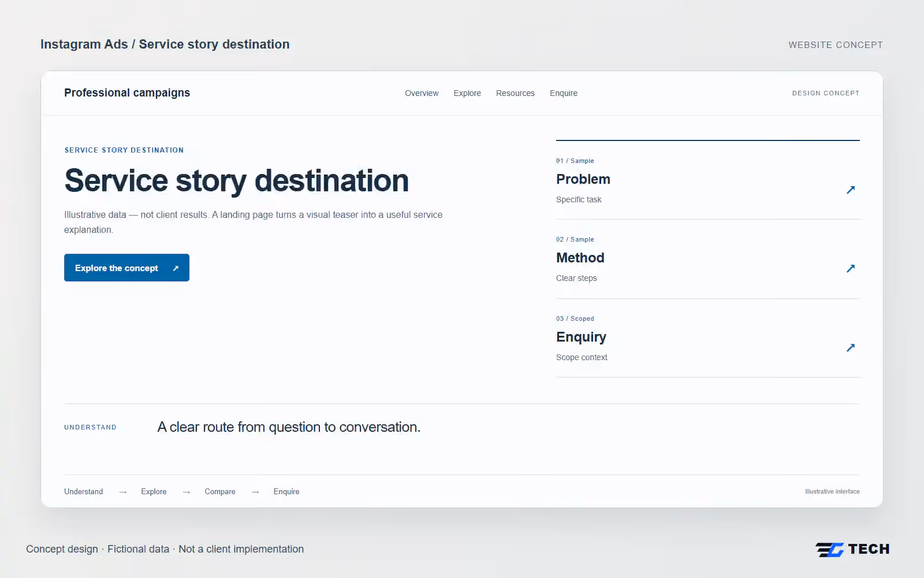Viewport: 924px width, 578px height.
Task: Click the 'Clear steps' text
Action: pyautogui.click(x=576, y=278)
